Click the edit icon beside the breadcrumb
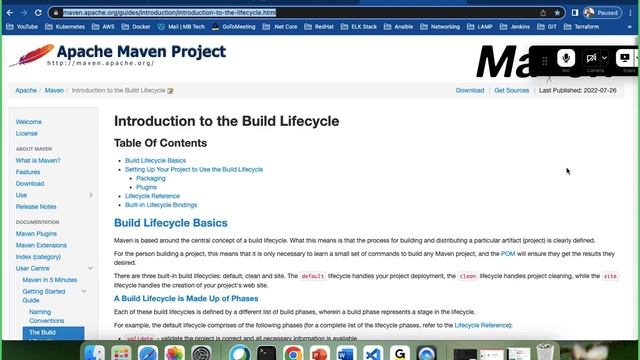The width and height of the screenshot is (640, 360). 170,91
